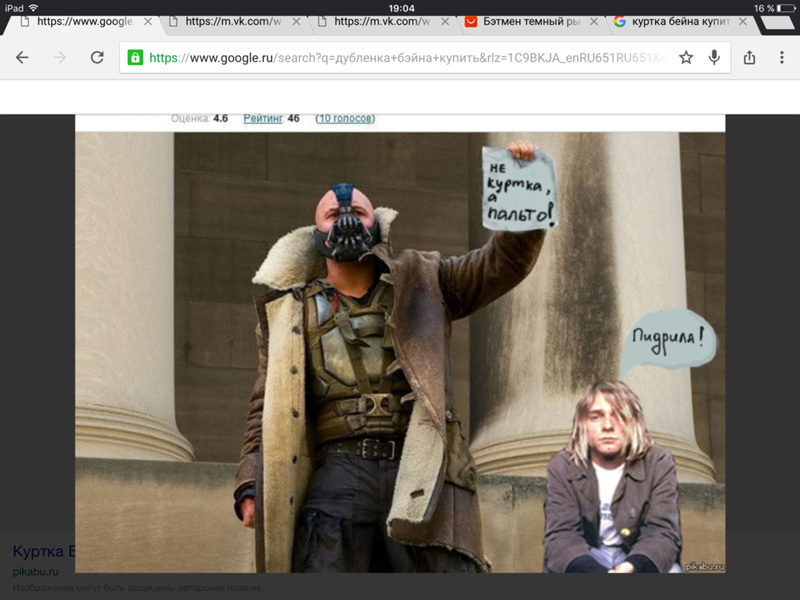Start voice search with microphone icon

[x=714, y=57]
